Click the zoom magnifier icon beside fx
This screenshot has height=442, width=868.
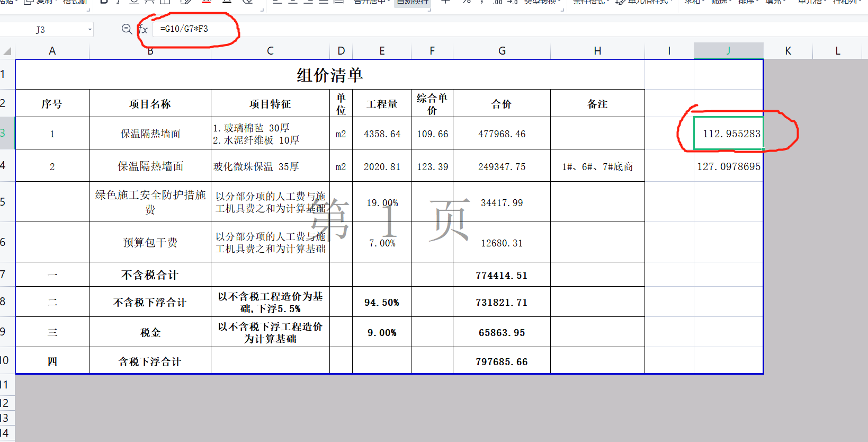[x=127, y=29]
